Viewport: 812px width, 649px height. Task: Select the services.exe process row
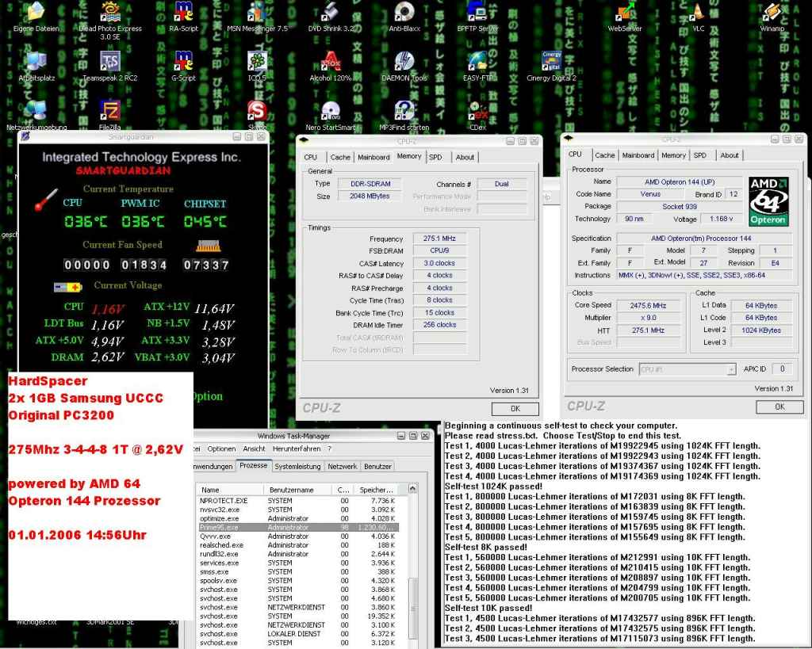tap(299, 563)
